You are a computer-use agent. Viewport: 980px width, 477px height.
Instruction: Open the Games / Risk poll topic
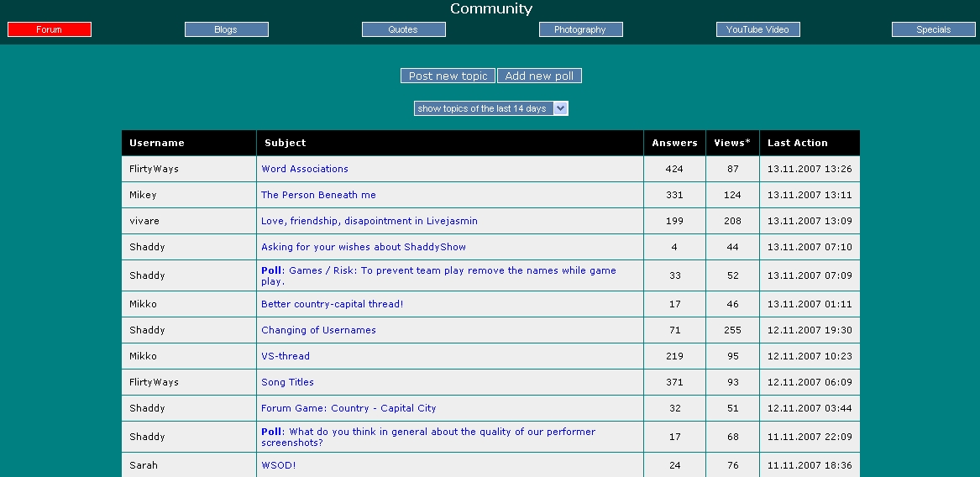click(x=438, y=275)
